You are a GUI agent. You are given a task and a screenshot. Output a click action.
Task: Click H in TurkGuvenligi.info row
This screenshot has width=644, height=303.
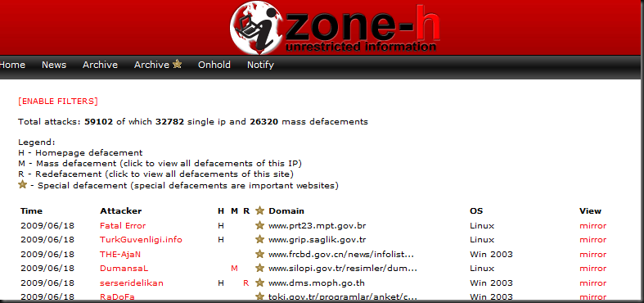(221, 240)
